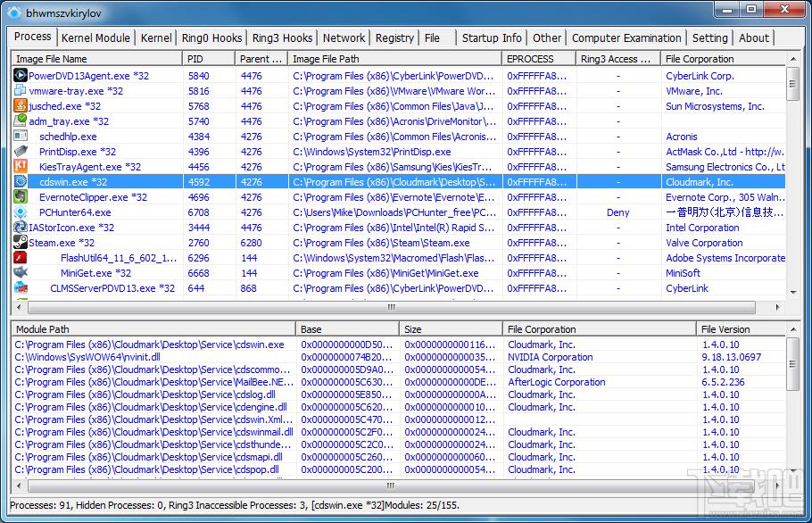
Task: Click VMware, Inc. corporation cell
Action: [x=694, y=91]
